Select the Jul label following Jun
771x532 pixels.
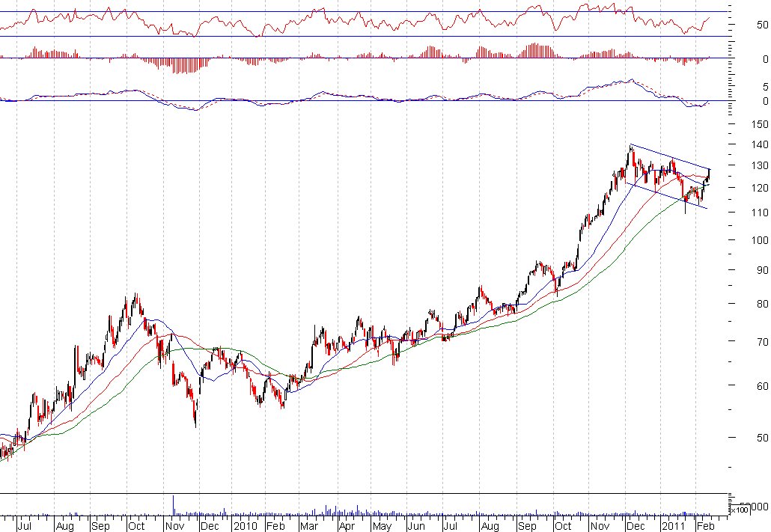pos(451,526)
